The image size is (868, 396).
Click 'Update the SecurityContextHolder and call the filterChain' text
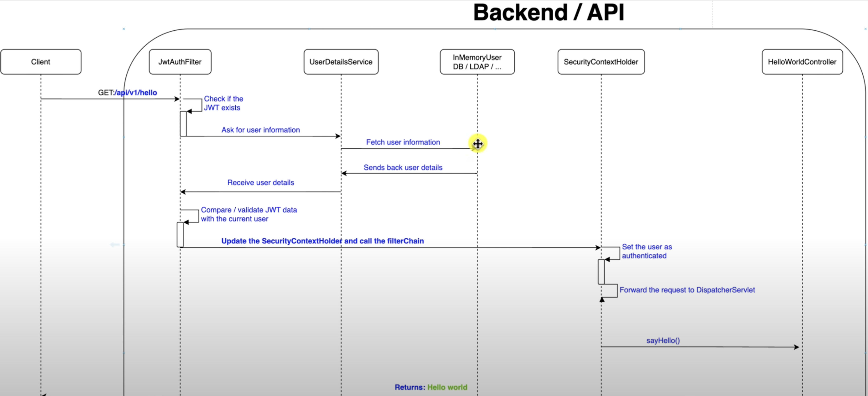pos(323,241)
